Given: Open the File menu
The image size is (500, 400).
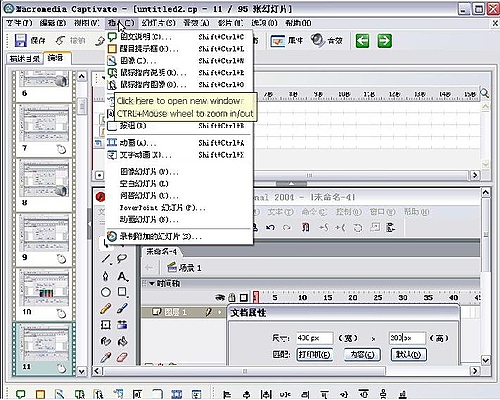Looking at the screenshot, I should pyautogui.click(x=19, y=23).
